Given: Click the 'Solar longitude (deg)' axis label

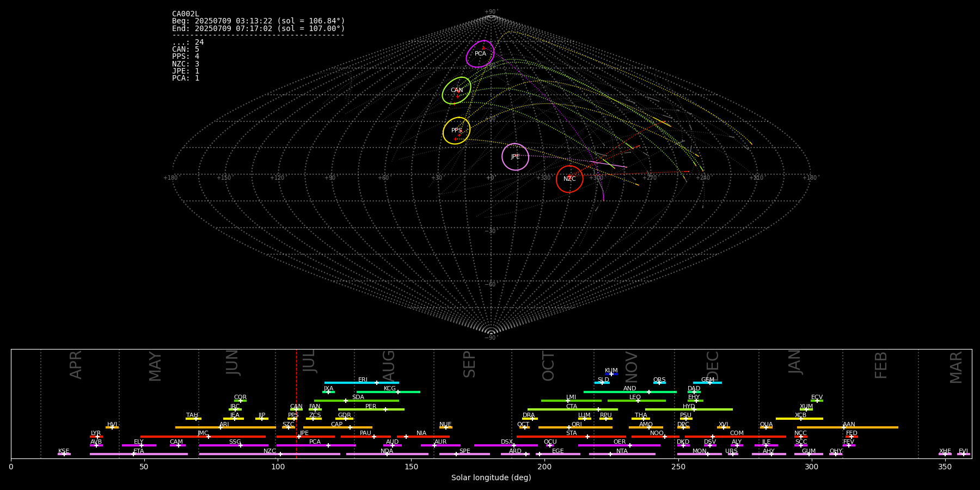Looking at the screenshot, I should pyautogui.click(x=491, y=478).
